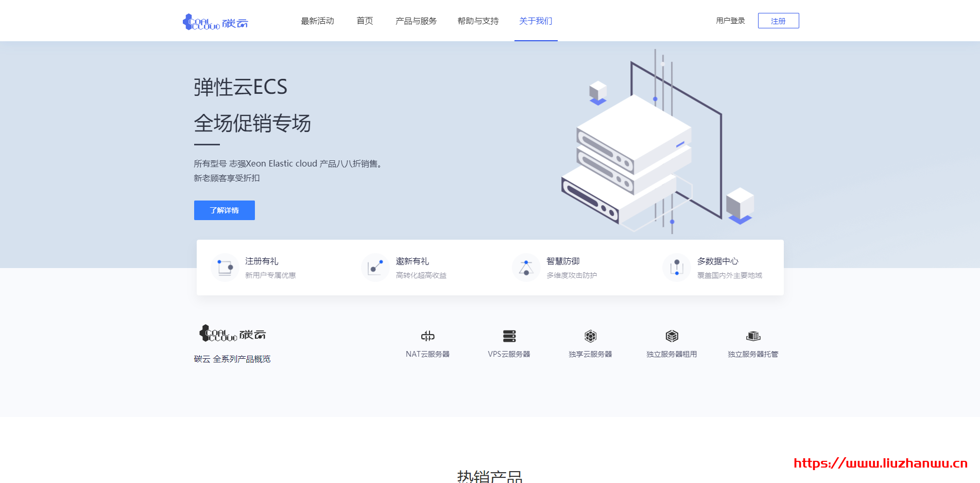Select the currently highlighted 关于我们 tab
Viewport: 980px width, 483px height.
(x=536, y=21)
